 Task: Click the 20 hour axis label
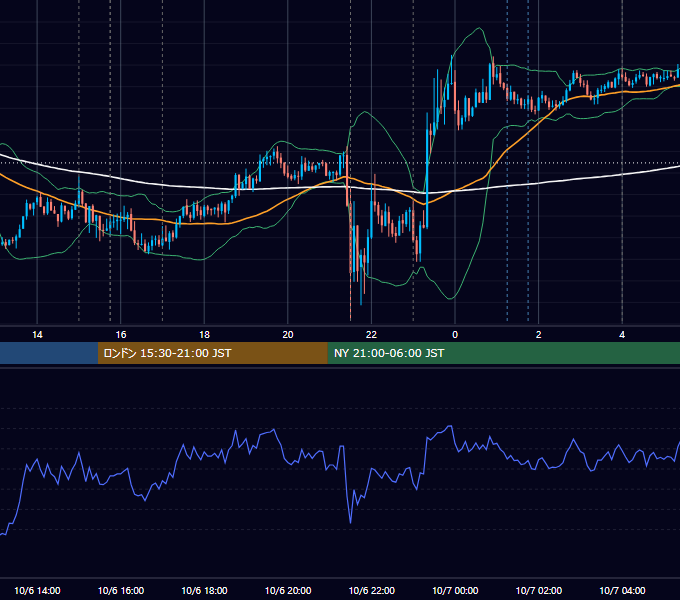pyautogui.click(x=288, y=335)
